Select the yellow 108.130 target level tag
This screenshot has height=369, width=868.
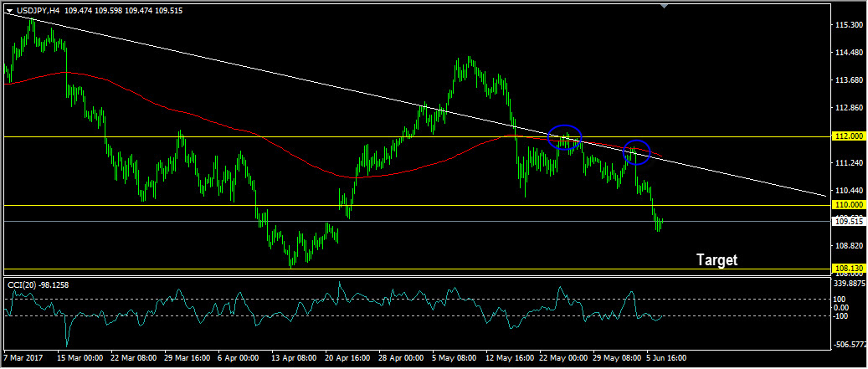(848, 269)
